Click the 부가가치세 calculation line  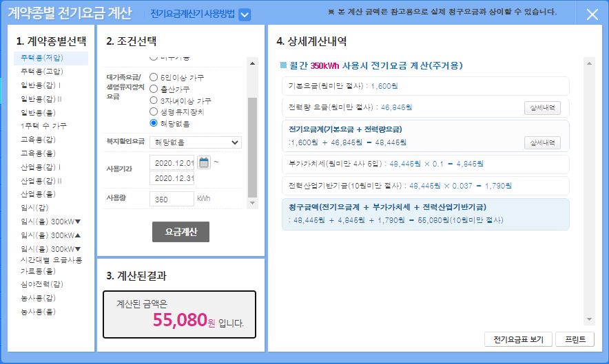(x=425, y=164)
